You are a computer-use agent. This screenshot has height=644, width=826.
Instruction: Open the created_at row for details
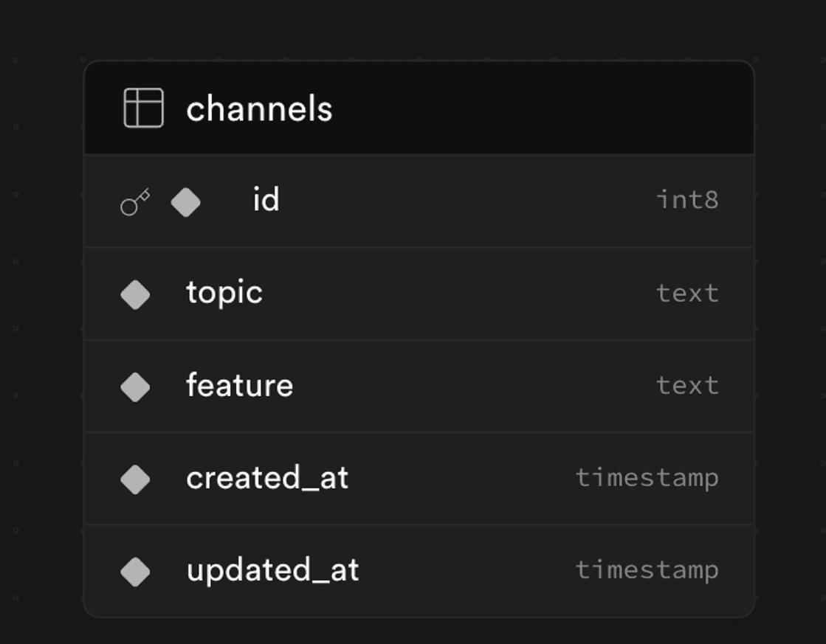click(419, 477)
